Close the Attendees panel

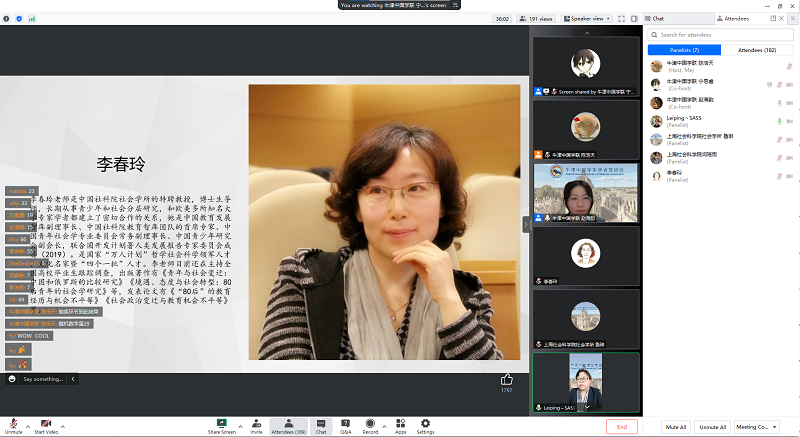click(781, 18)
